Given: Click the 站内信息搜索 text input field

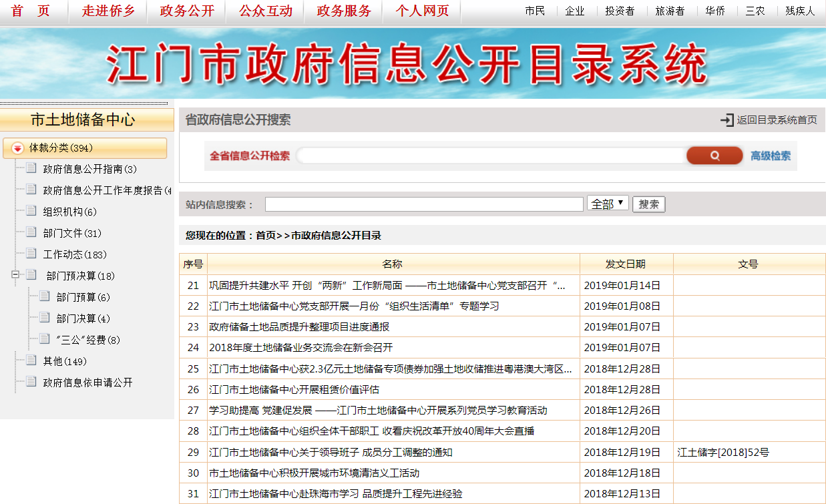Looking at the screenshot, I should point(424,204).
